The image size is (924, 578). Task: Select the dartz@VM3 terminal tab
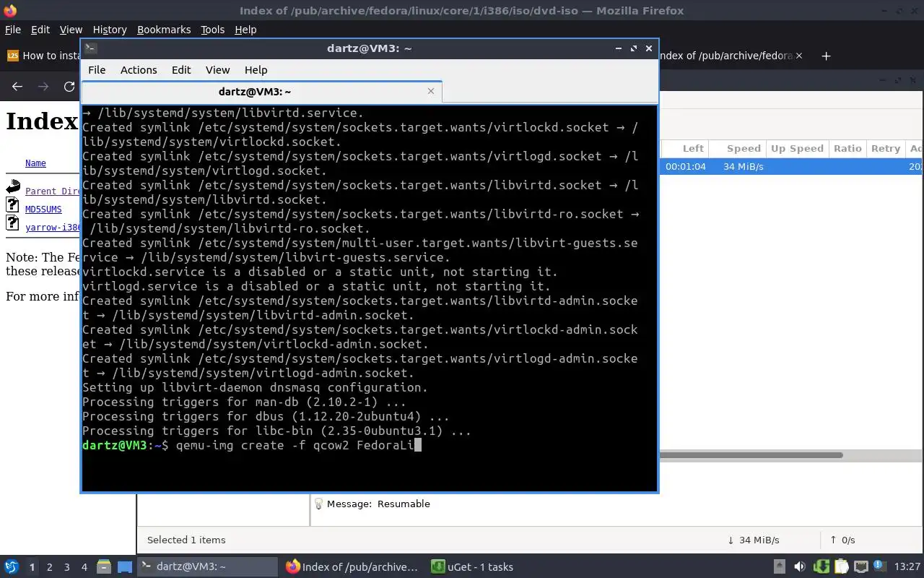[x=261, y=92]
